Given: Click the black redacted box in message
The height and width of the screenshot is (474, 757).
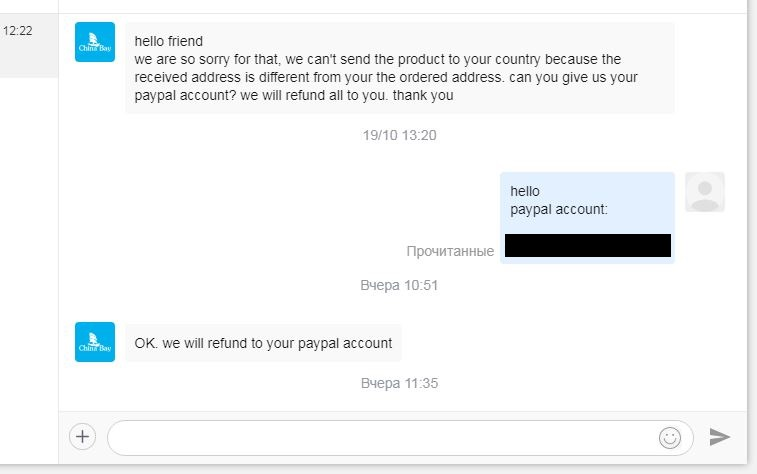Looking at the screenshot, I should click(588, 245).
